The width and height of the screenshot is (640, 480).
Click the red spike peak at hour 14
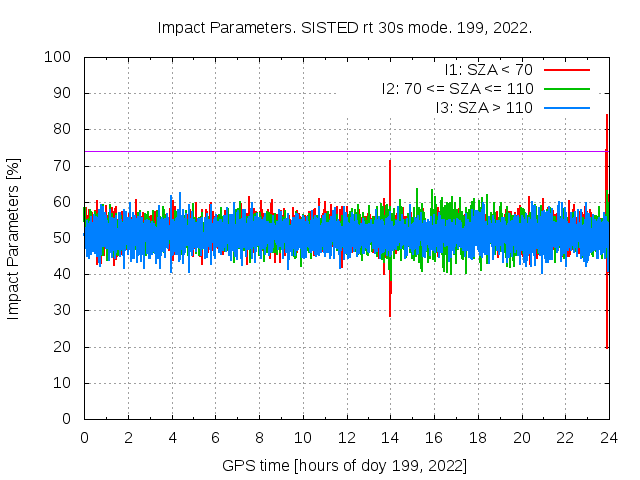click(x=390, y=163)
